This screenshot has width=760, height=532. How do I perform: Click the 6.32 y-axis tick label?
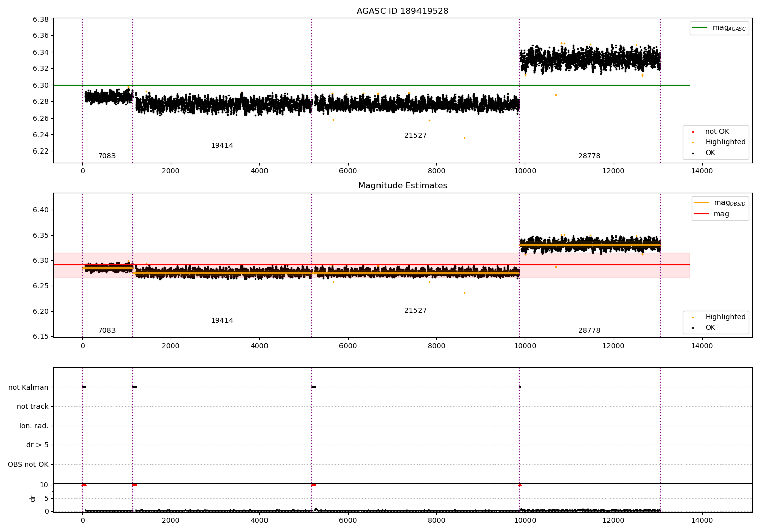click(41, 69)
